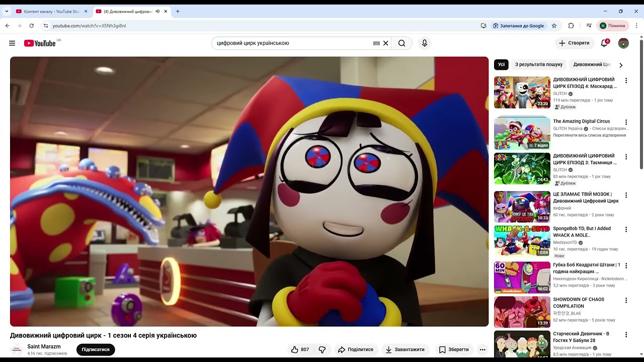Open options for SHOWDOWN OF CHAOS COMPILATION
This screenshot has width=644, height=362.
click(626, 300)
